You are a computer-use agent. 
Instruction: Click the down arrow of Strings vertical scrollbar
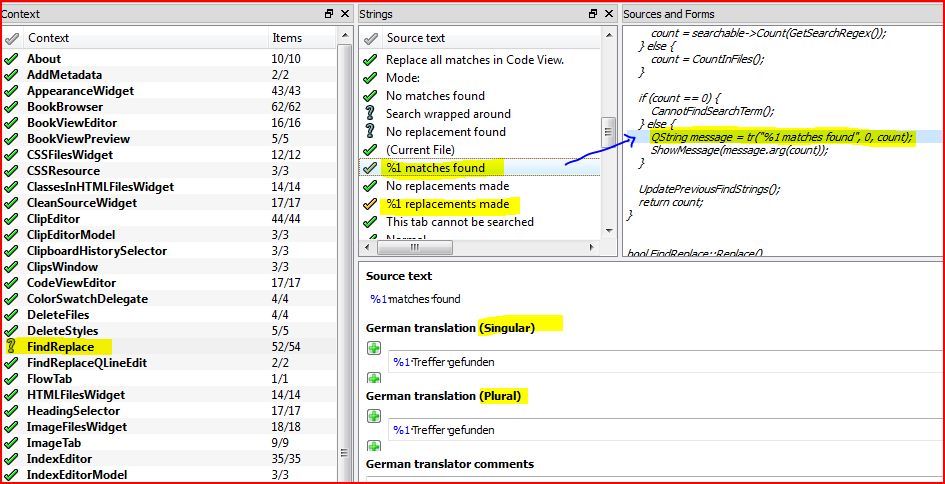point(608,231)
